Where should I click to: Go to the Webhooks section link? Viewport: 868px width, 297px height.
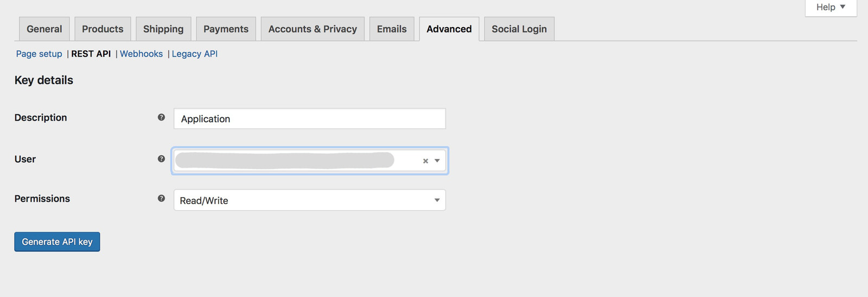[141, 54]
